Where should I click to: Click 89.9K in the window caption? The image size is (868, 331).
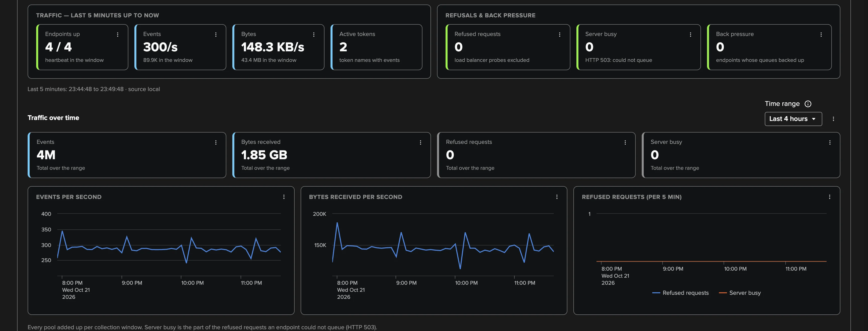click(x=168, y=60)
